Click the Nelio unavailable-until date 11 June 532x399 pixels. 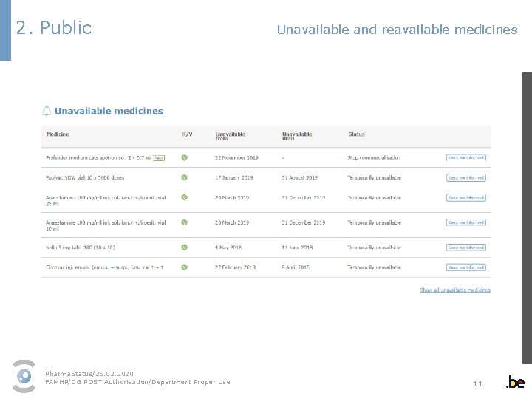(297, 248)
